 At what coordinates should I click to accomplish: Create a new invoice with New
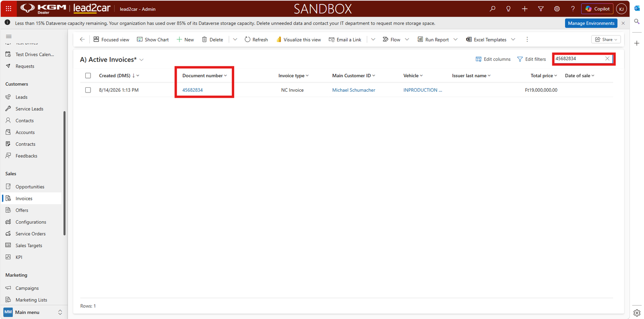pos(185,39)
